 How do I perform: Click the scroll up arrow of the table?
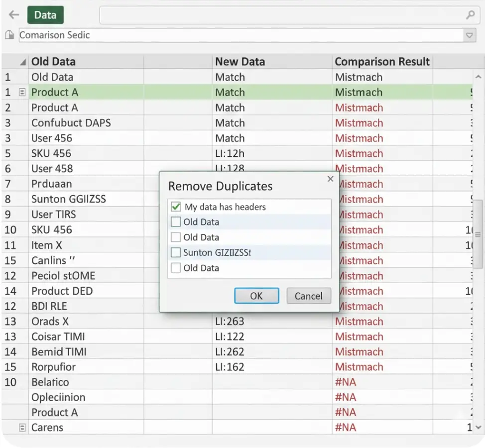click(478, 77)
